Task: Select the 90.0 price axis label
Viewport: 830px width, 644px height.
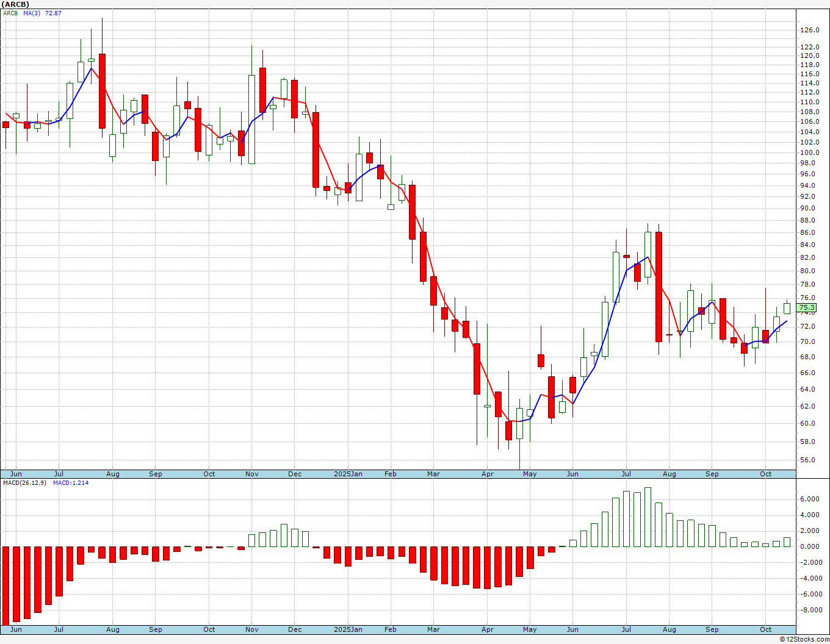Action: pyautogui.click(x=809, y=208)
